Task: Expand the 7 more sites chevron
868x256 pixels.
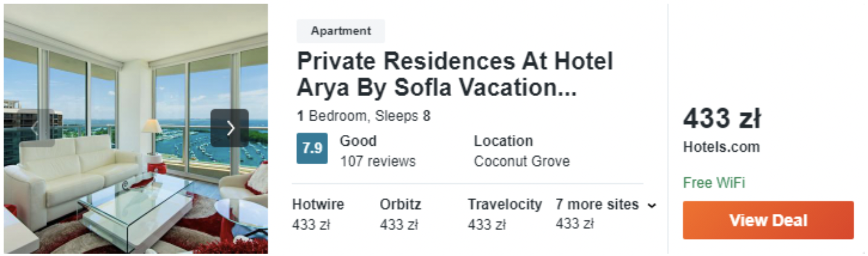Action: pos(652,206)
